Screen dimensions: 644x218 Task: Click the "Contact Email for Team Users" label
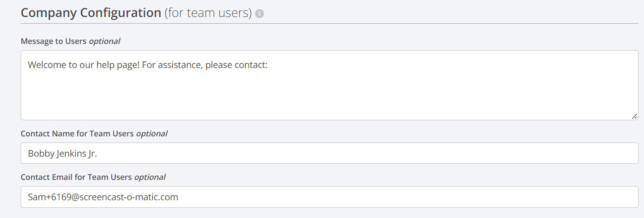[77, 177]
